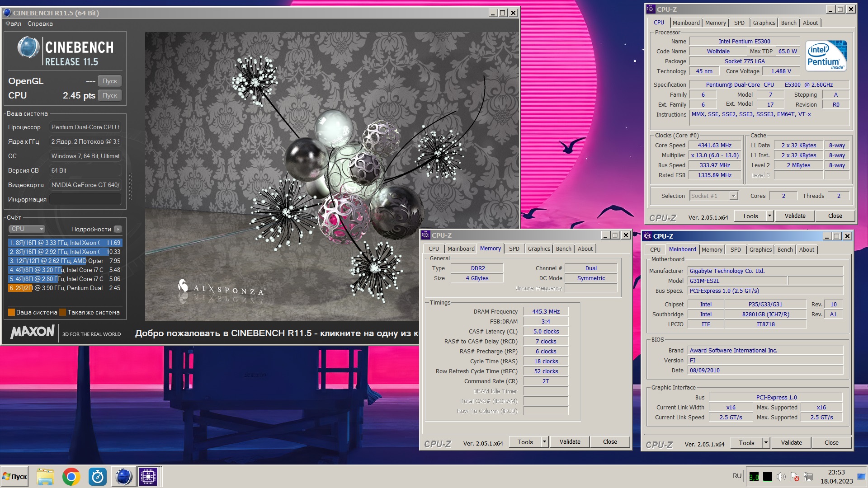
Task: Open the network connection tray icon
Action: (x=809, y=477)
